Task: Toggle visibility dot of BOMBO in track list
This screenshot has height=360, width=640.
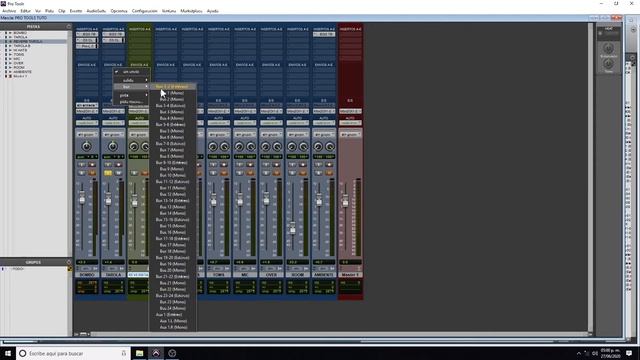Action: [x=6, y=33]
